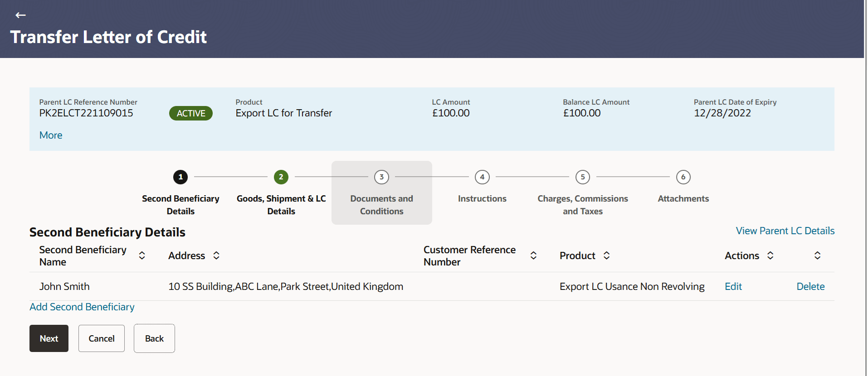The image size is (868, 376).
Task: Switch to the Attachments step tab
Action: [x=683, y=198]
